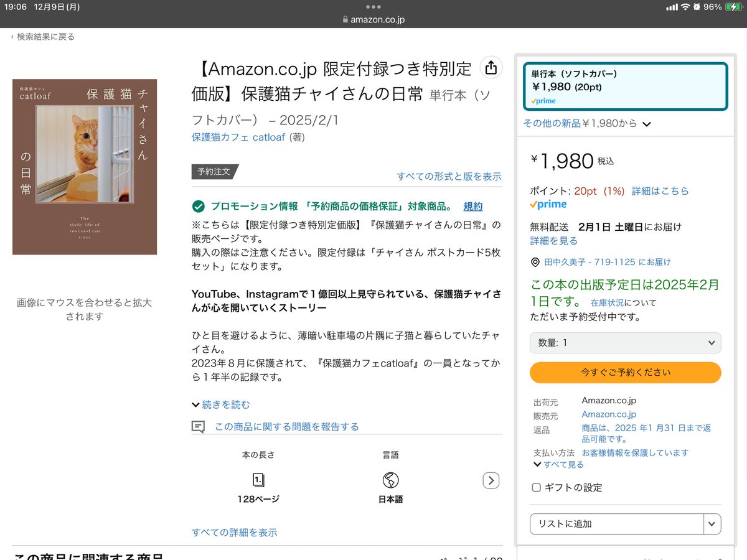Screen dimensions: 747x560
Task: Click 今すぐご予約ください preorder button
Action: coord(625,372)
